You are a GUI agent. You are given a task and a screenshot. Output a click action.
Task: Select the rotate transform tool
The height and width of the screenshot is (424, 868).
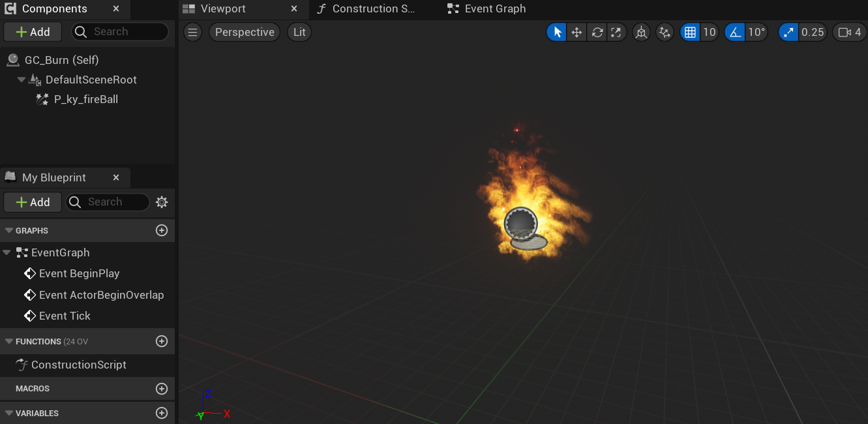pos(597,32)
